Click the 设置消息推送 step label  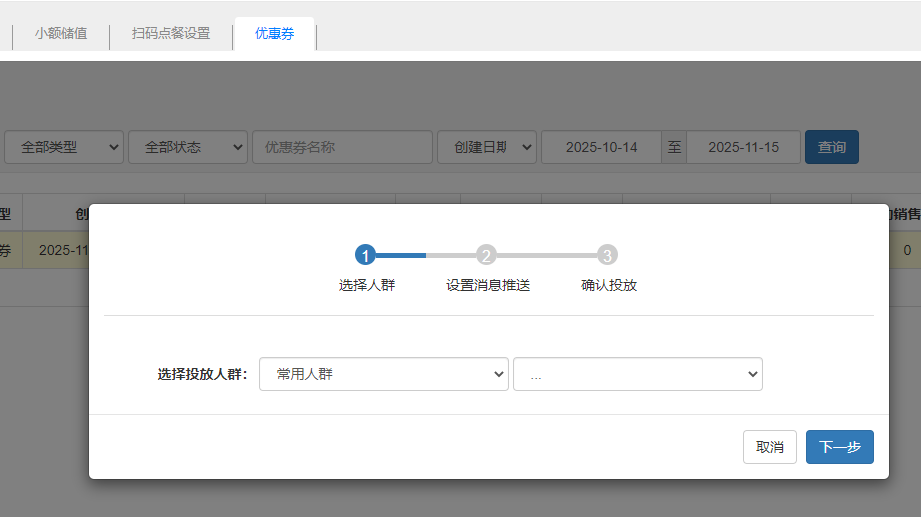point(488,285)
